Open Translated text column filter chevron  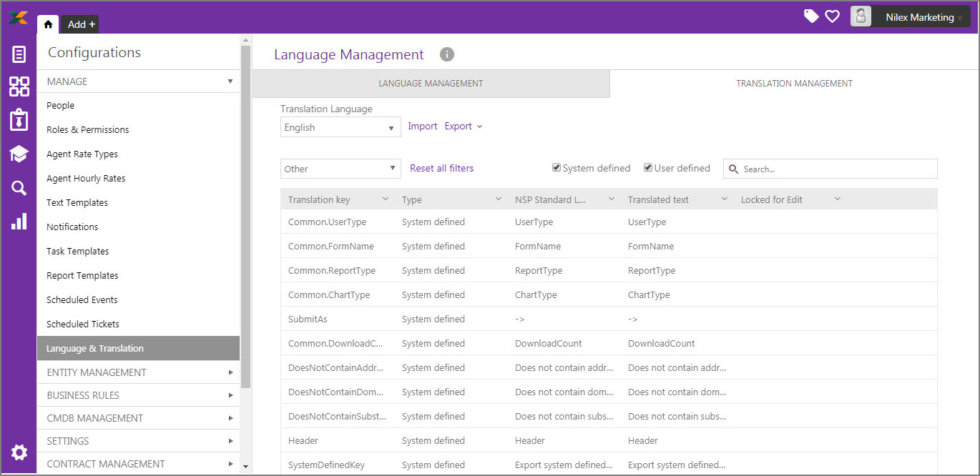point(725,199)
